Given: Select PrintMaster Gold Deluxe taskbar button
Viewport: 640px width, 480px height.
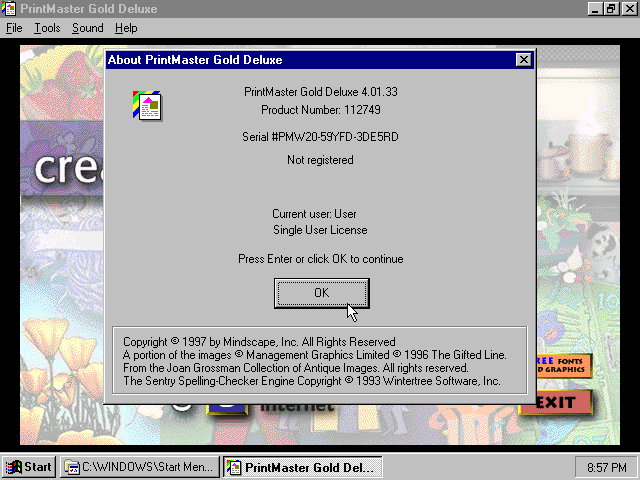Looking at the screenshot, I should click(302, 467).
